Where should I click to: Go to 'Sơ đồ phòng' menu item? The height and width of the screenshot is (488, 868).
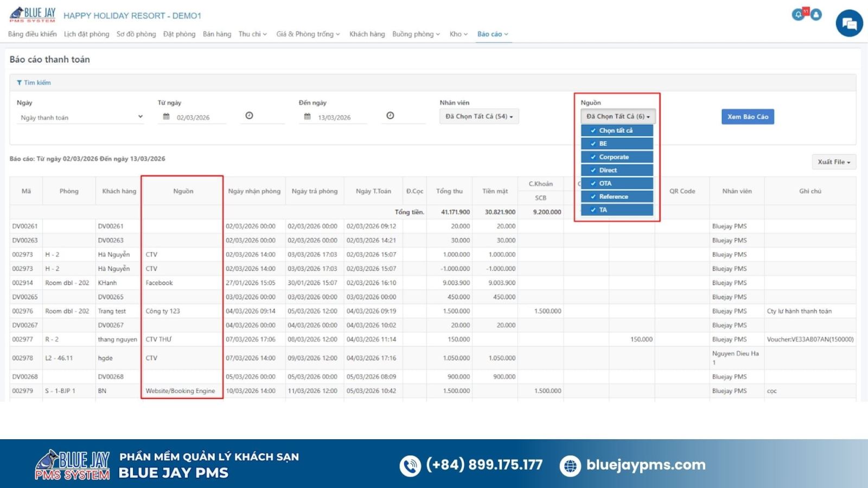pyautogui.click(x=136, y=34)
